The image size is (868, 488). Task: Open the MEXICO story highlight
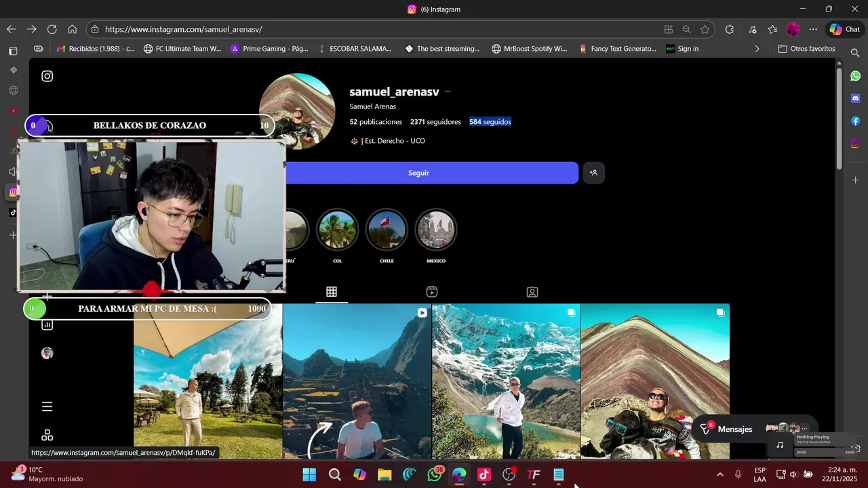(x=436, y=230)
